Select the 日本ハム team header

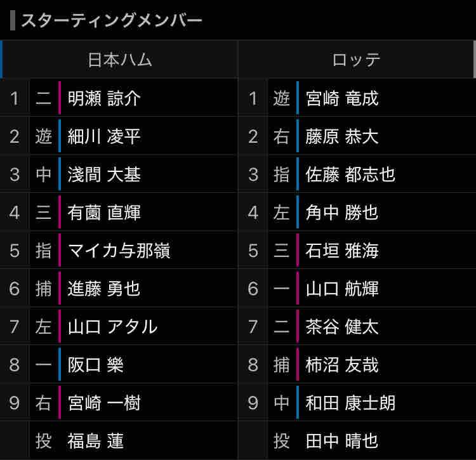119,60
